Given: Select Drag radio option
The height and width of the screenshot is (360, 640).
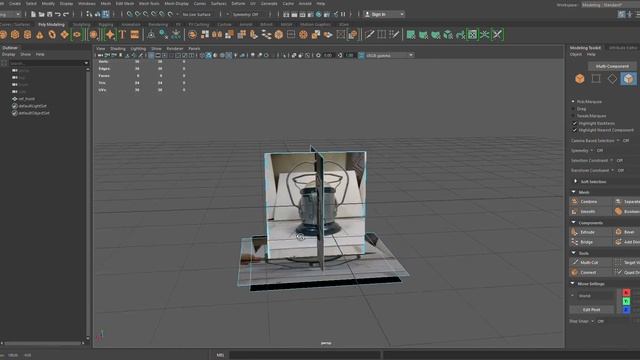Looking at the screenshot, I should point(573,109).
